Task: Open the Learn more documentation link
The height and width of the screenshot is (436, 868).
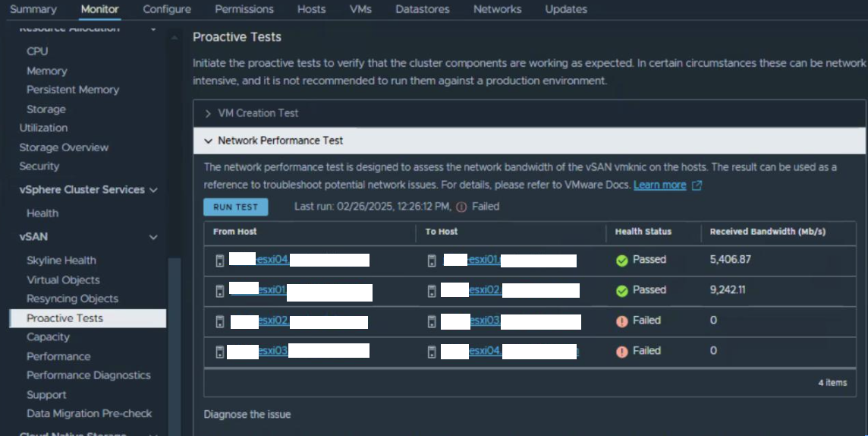Action: coord(660,185)
